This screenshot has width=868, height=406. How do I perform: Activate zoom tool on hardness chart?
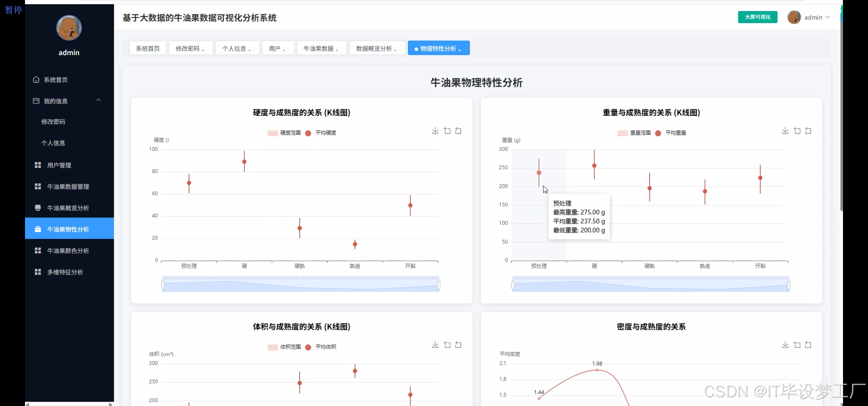447,131
